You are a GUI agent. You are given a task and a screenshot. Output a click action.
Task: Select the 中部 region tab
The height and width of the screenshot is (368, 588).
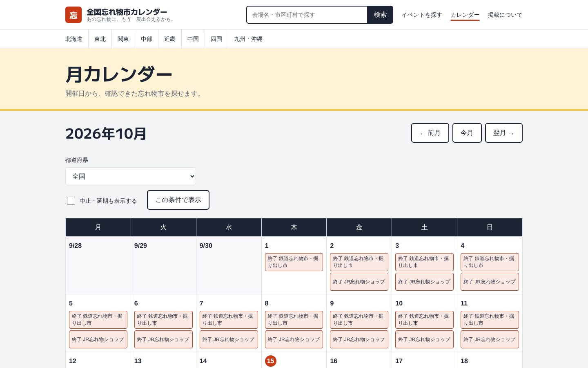click(147, 39)
